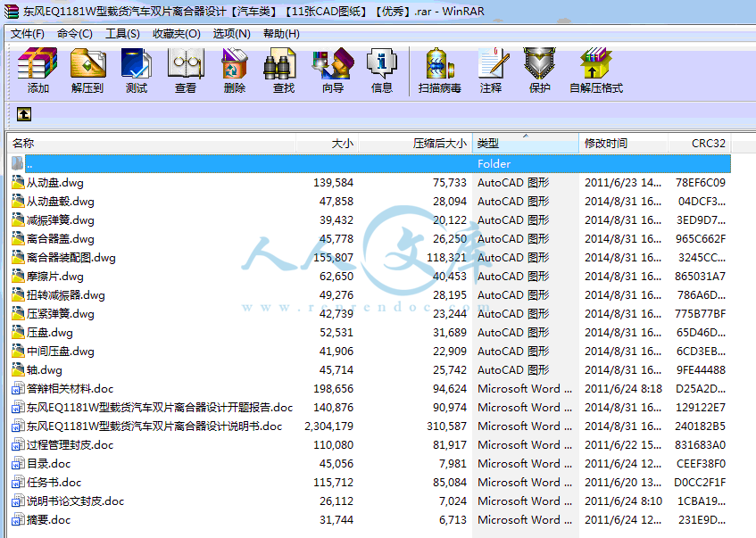Open the 查找 (Find) binoculars tool
The image size is (756, 538).
click(284, 70)
